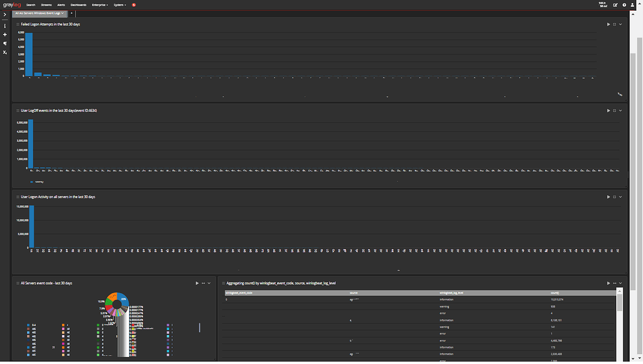Image resolution: width=643 pixels, height=364 pixels.
Task: Select Streams in the navigation bar
Action: click(x=46, y=4)
